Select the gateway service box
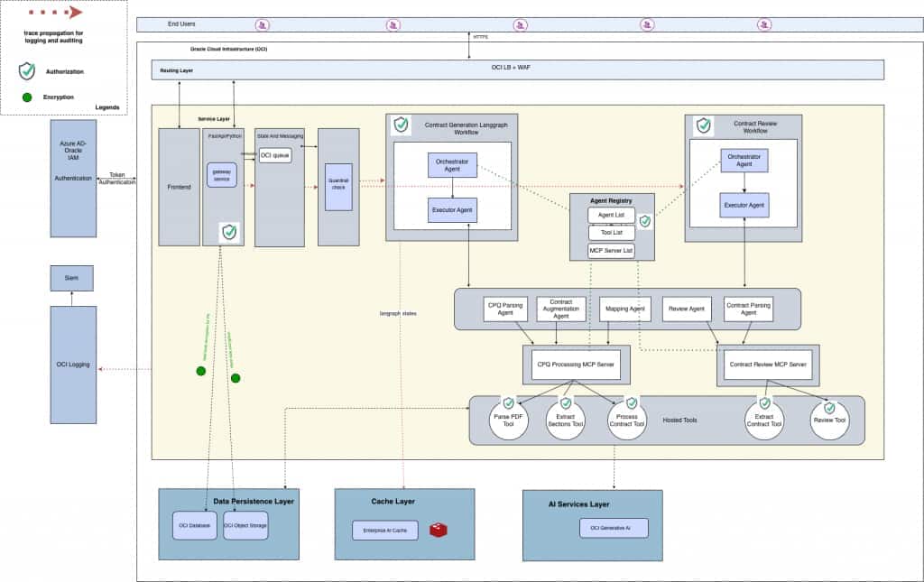924x582 pixels. point(222,175)
